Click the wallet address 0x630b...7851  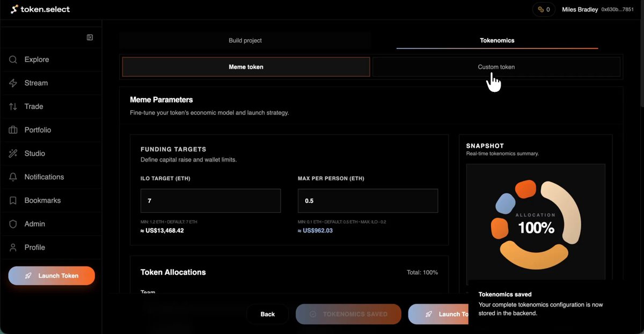[x=617, y=10]
